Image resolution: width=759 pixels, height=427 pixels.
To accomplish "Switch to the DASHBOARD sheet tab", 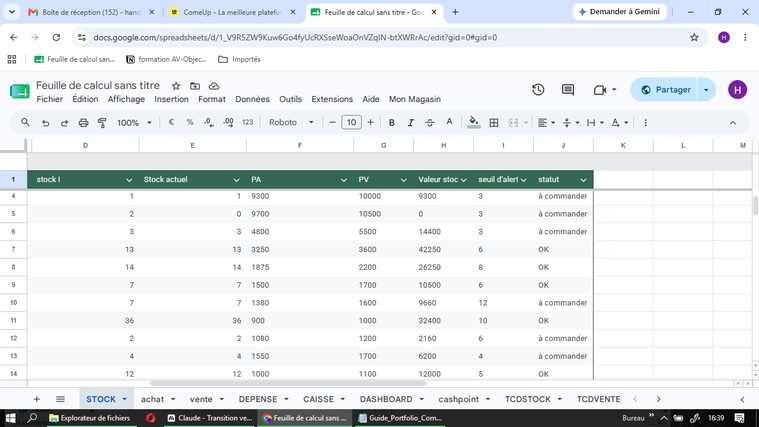I will pyautogui.click(x=386, y=399).
